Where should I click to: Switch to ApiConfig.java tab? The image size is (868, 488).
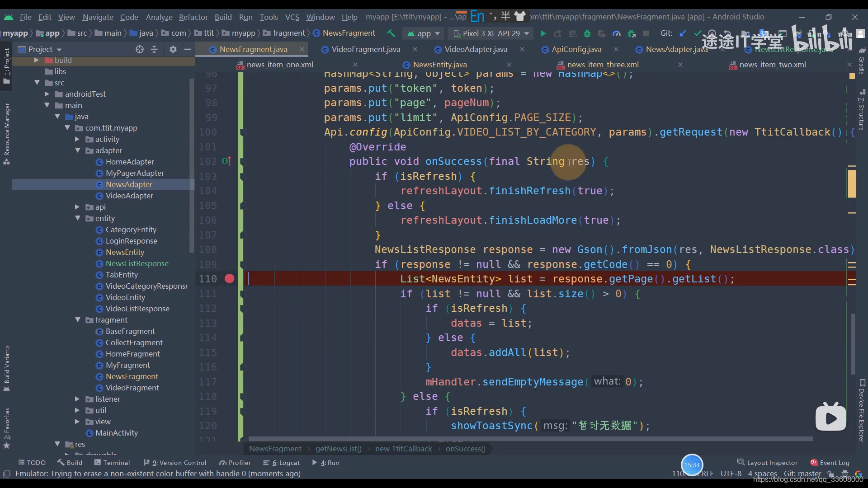(x=576, y=49)
